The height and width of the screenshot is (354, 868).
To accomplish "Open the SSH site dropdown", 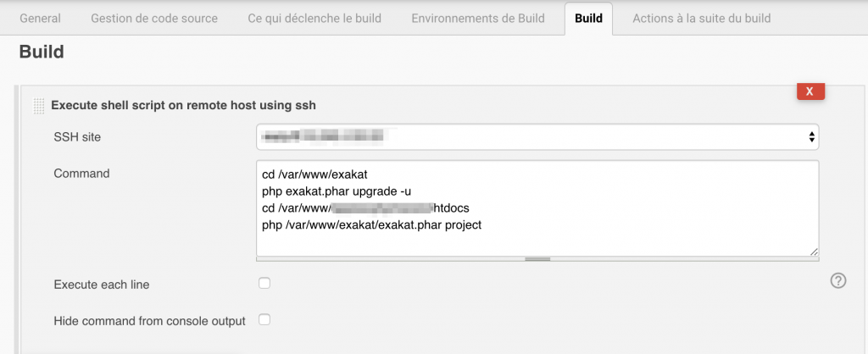I will [x=537, y=136].
